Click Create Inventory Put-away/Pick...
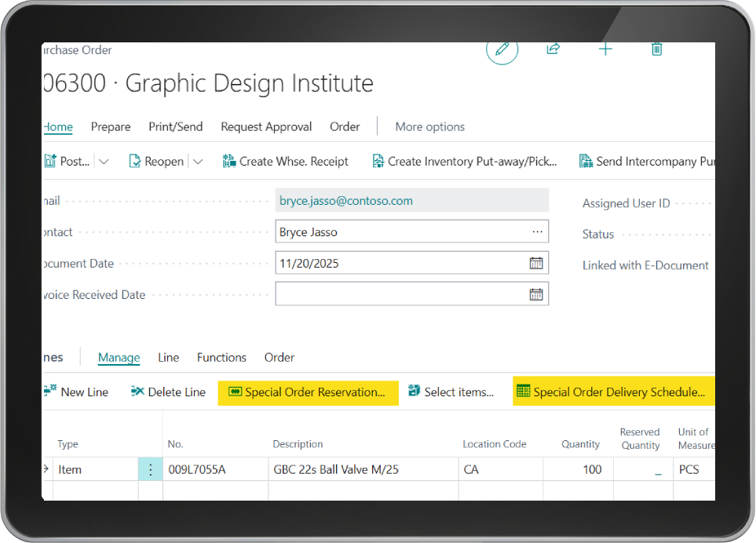This screenshot has width=756, height=543. click(465, 162)
